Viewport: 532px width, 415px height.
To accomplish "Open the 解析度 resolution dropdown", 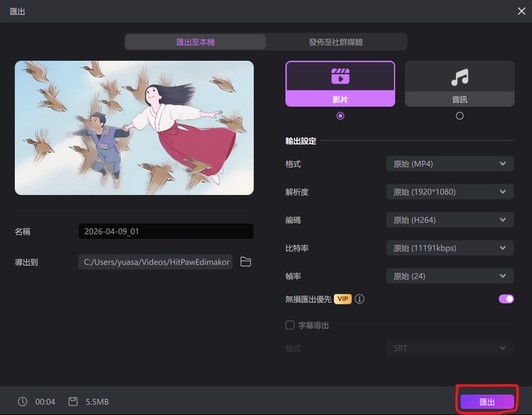I will tap(450, 192).
